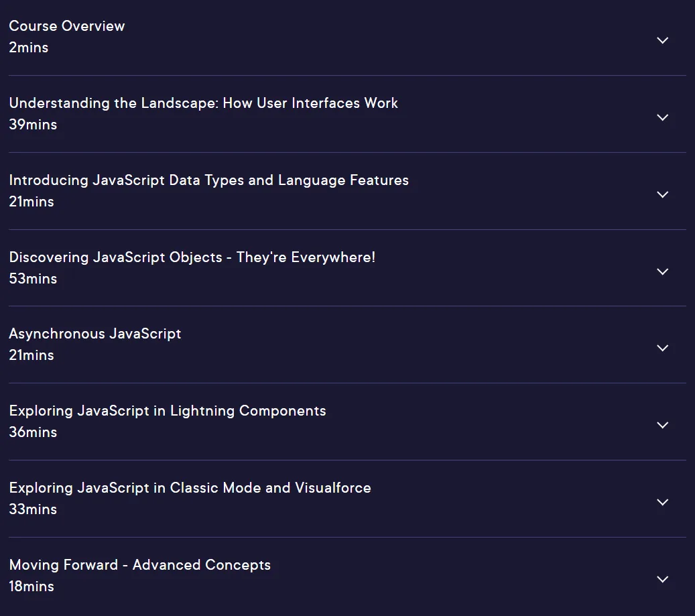The height and width of the screenshot is (616, 695).
Task: Click Discovering JavaScript Objects title
Action: 192,257
